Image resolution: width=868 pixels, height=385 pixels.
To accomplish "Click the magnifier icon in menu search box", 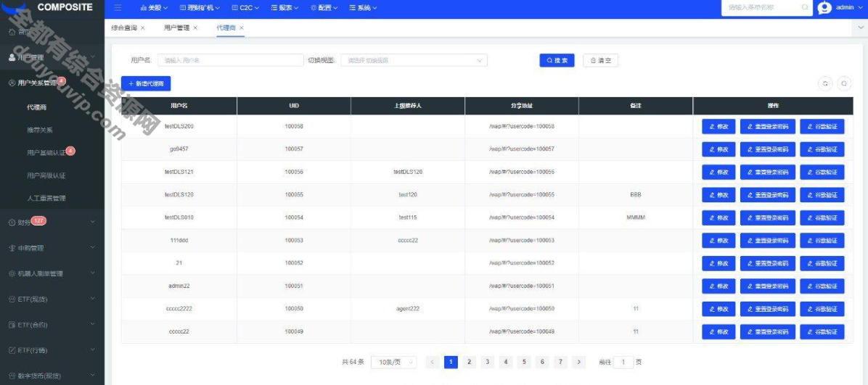I will tap(805, 8).
